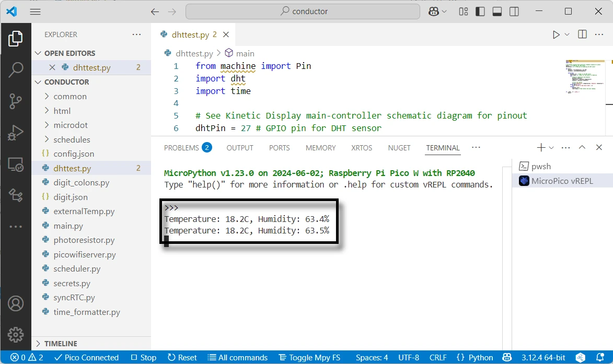Open Customize Layout icon
Screen dimensions: 613x364
(463, 11)
